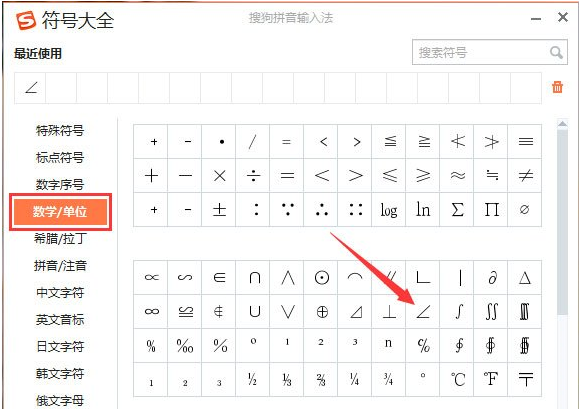Image resolution: width=579 pixels, height=409 pixels.
Task: Open the 标点符号 category
Action: click(x=60, y=158)
